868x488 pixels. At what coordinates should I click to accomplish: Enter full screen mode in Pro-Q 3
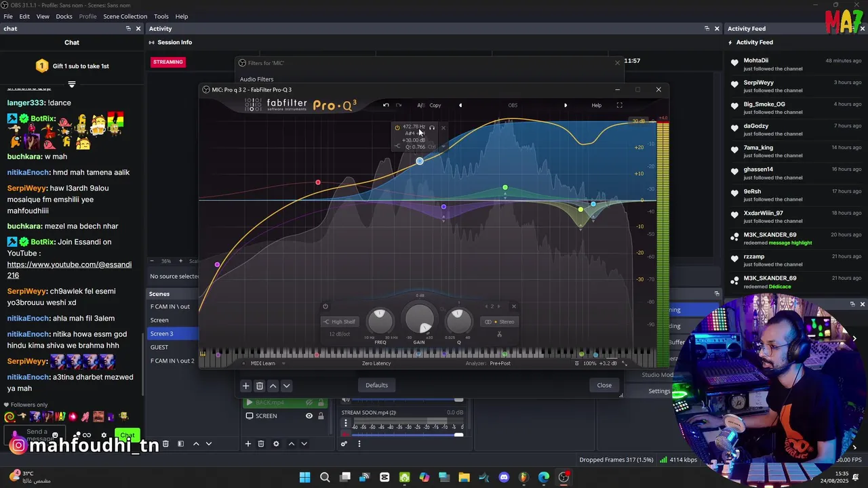(x=619, y=105)
